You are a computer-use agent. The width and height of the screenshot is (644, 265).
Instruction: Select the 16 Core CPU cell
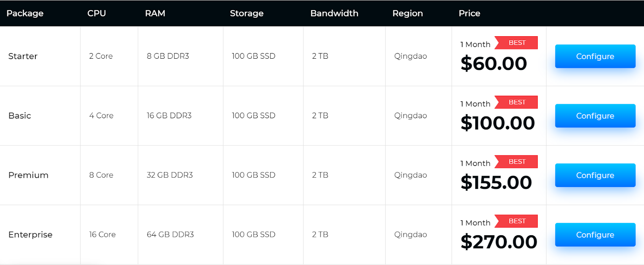(x=102, y=235)
